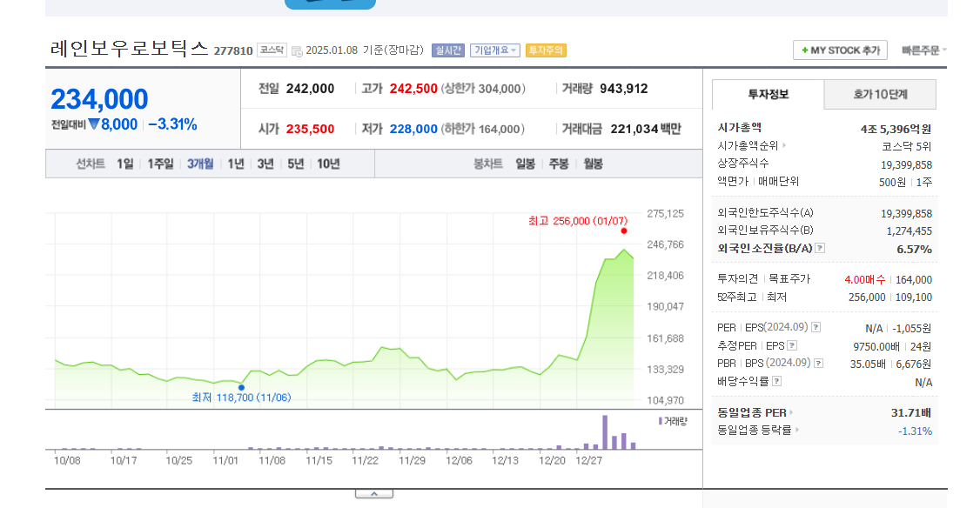Select the 3년 line chart period
This screenshot has width=980, height=508.
tap(265, 164)
